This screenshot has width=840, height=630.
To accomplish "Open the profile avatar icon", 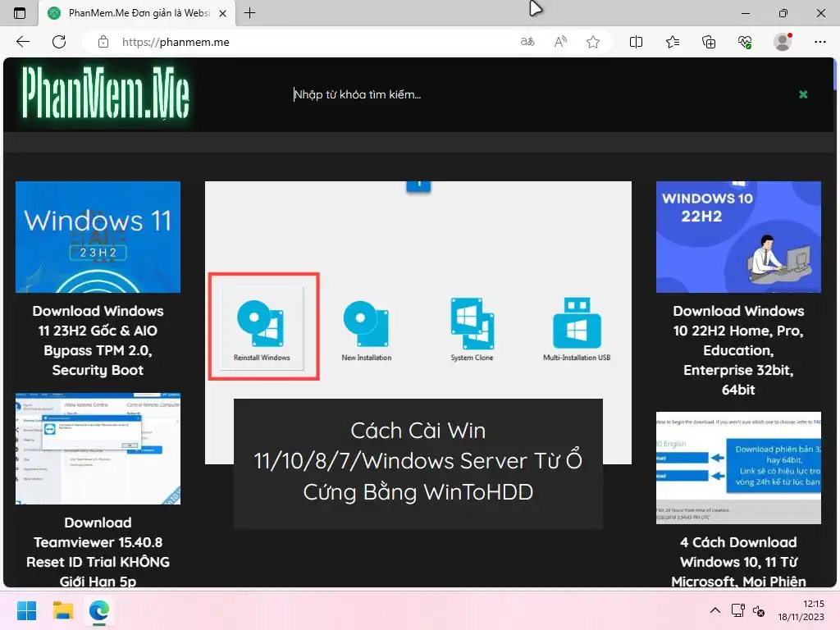I will click(783, 42).
